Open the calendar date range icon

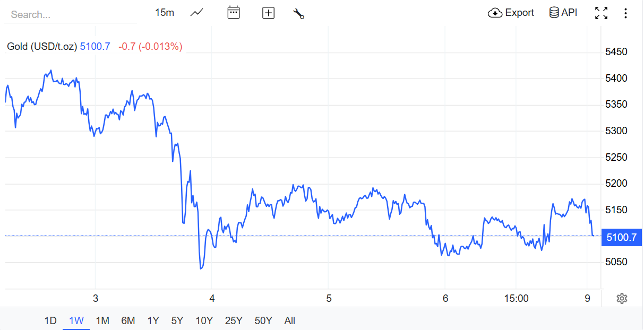234,12
